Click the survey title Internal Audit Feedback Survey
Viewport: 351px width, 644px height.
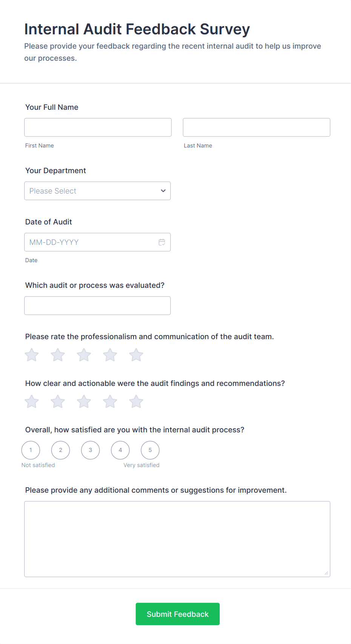[x=137, y=29]
